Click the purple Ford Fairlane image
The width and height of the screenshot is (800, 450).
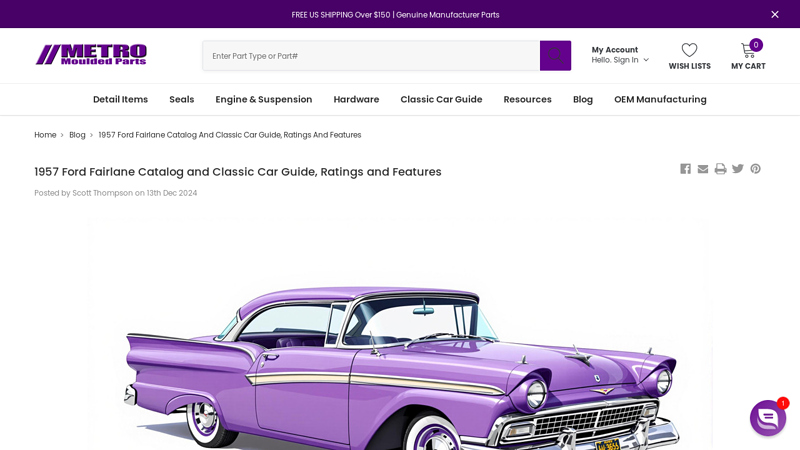400,334
